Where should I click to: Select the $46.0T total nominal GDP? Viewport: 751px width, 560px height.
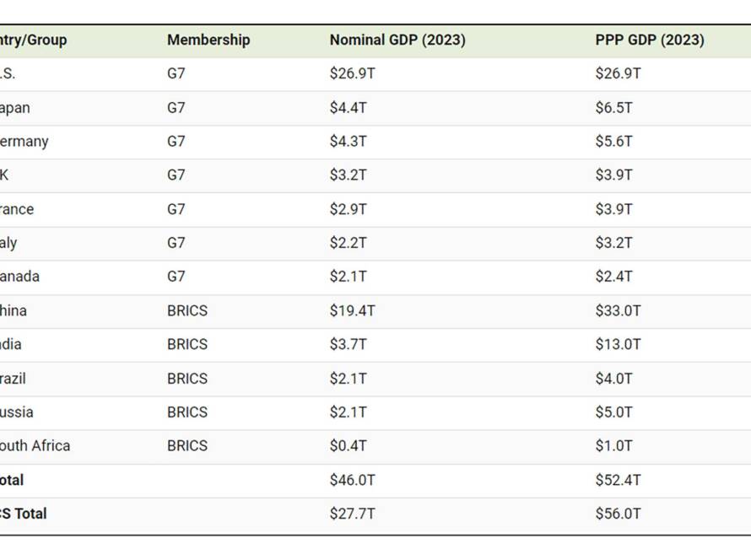click(352, 480)
